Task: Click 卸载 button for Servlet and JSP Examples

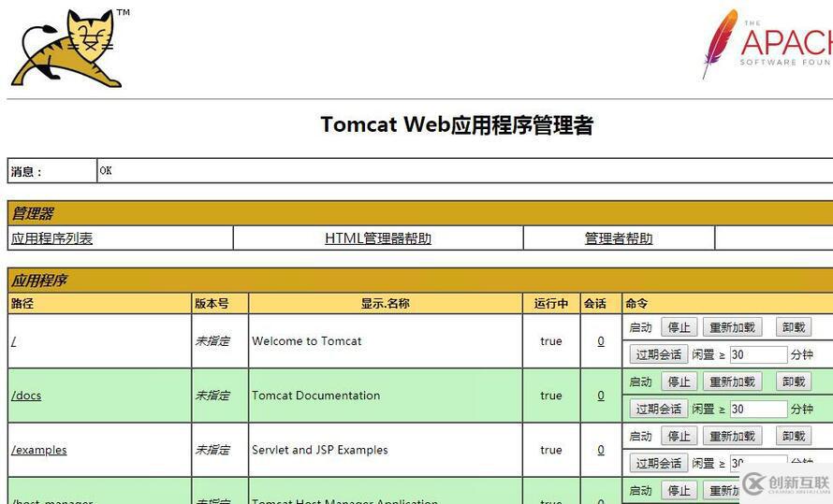Action: (794, 436)
